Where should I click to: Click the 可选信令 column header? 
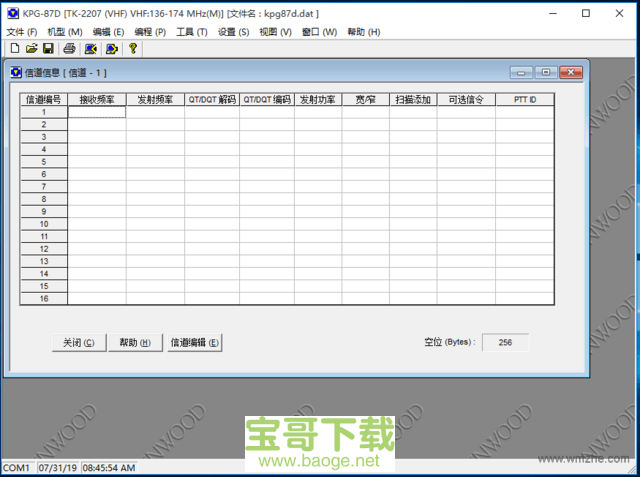point(466,100)
